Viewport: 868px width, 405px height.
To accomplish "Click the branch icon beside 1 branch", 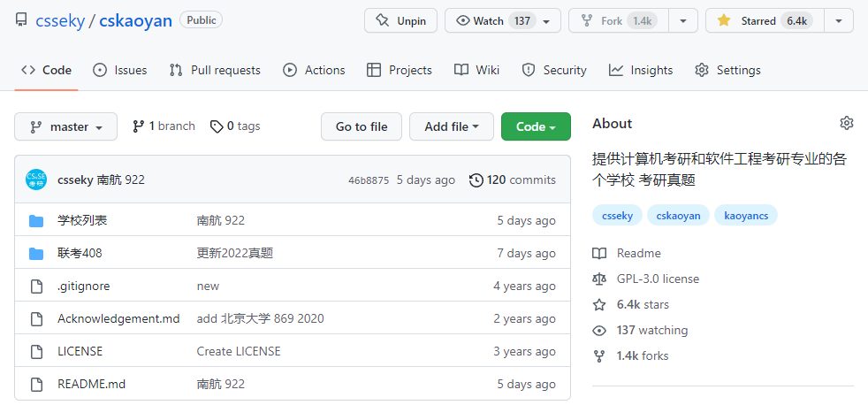I will pyautogui.click(x=139, y=126).
